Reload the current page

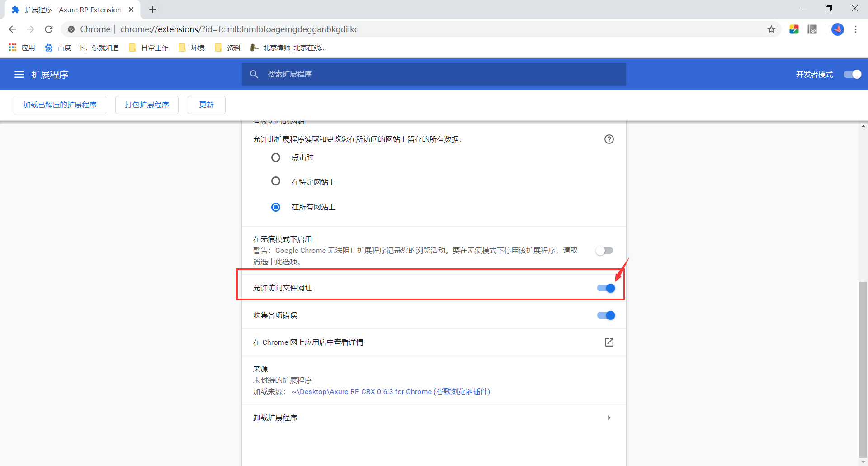(48, 29)
